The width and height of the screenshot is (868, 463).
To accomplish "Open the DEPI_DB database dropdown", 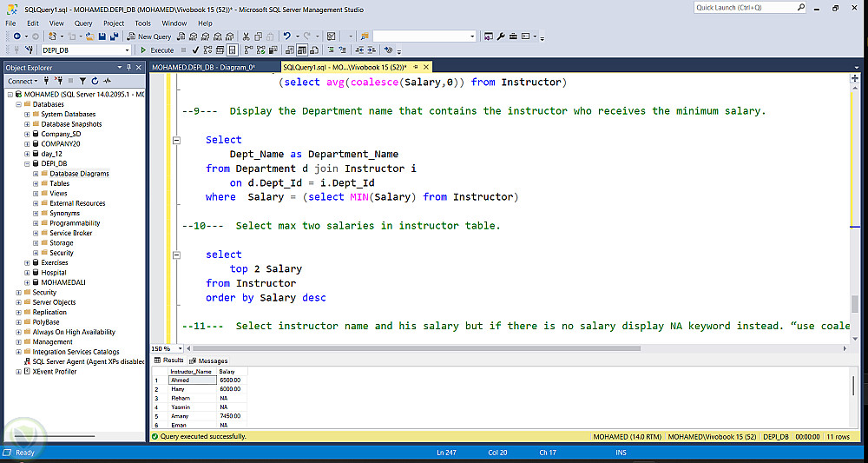I will pyautogui.click(x=127, y=50).
